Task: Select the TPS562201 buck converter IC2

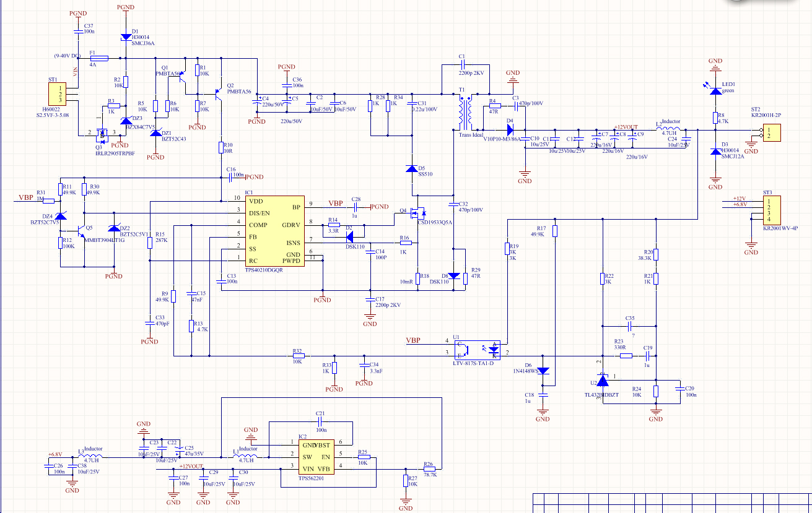Action: click(x=317, y=457)
